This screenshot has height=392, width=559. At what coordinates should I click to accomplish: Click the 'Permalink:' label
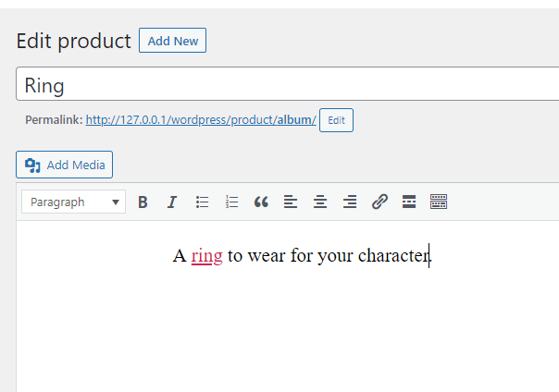coord(54,120)
